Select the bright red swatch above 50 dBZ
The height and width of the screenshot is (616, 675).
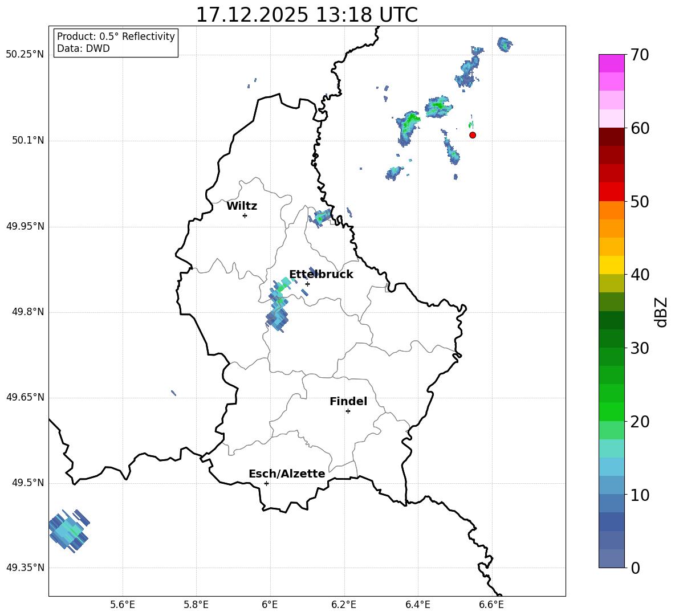click(x=612, y=191)
